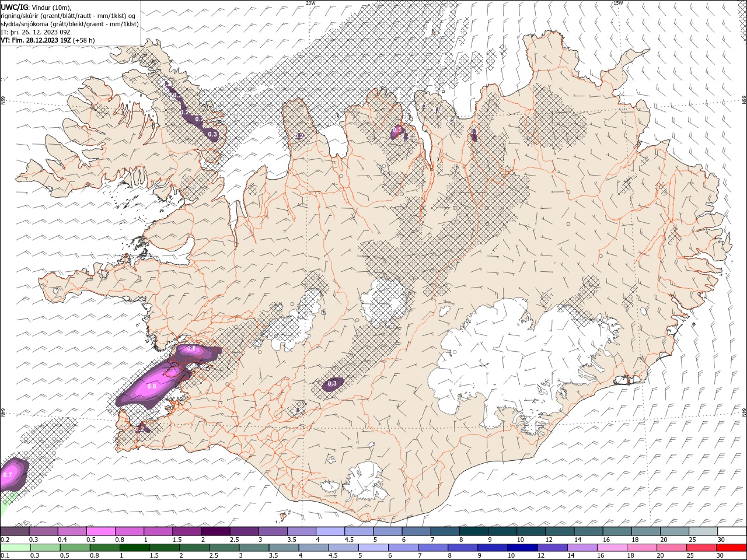Viewport: 747px width, 560px height.
Task: Click the '0.8' contour label in the large offshore pink area
Action: [152, 386]
